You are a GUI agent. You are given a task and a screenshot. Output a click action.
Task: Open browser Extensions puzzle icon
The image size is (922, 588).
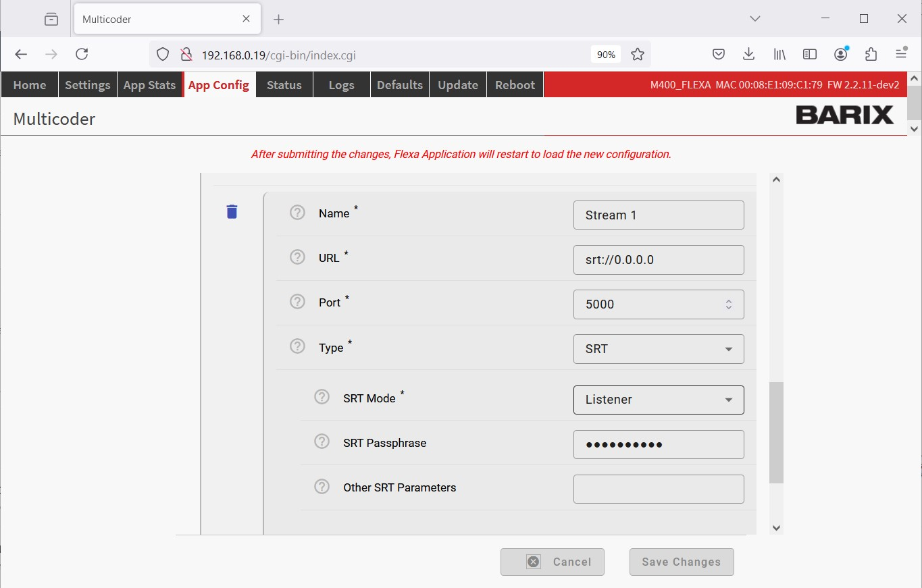click(x=871, y=55)
